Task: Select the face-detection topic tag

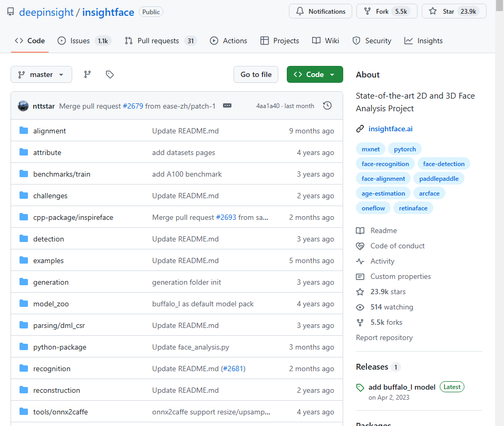Action: point(443,164)
